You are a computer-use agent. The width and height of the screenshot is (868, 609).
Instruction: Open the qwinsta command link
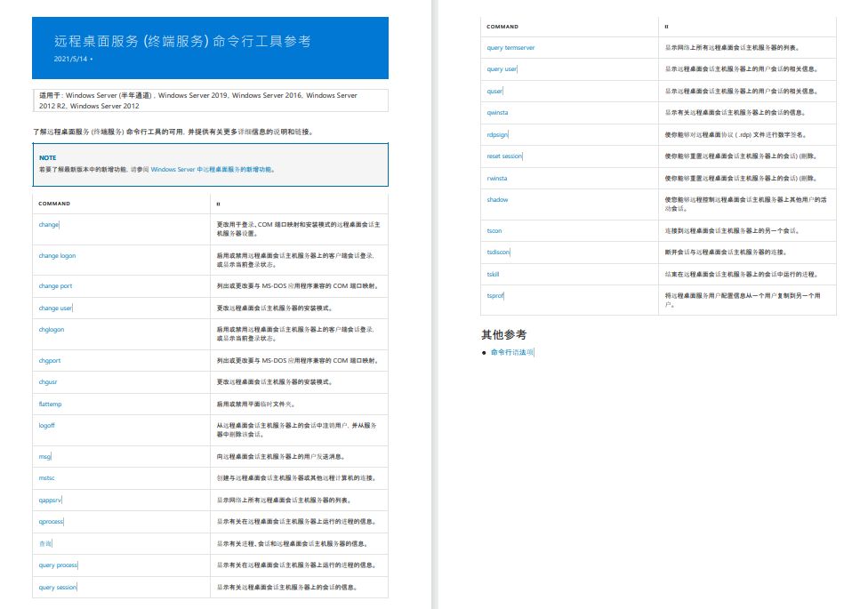coord(498,112)
